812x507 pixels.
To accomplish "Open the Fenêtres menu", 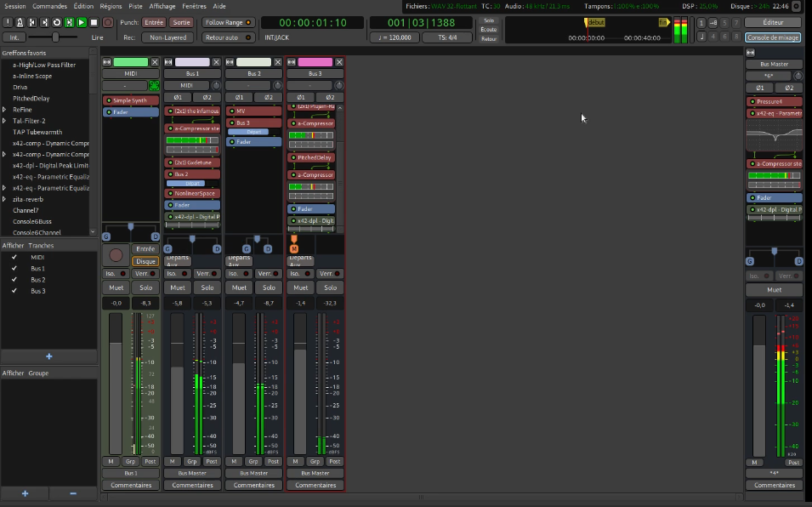I will click(x=194, y=6).
